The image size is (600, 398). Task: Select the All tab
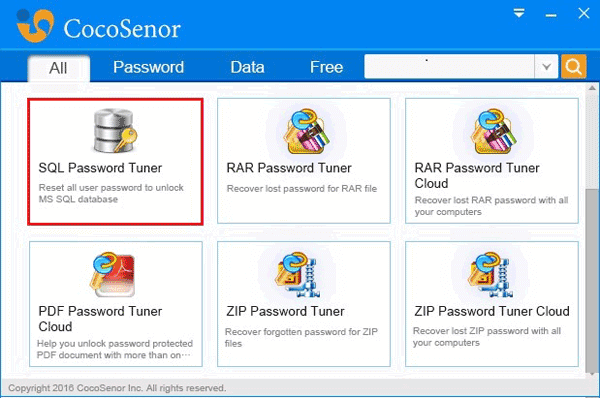click(x=59, y=68)
